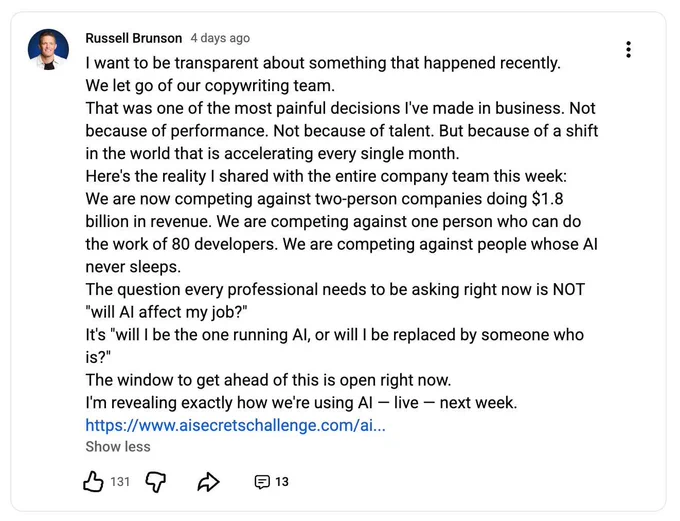Follow the aisecretschallenge.com link

click(x=235, y=425)
